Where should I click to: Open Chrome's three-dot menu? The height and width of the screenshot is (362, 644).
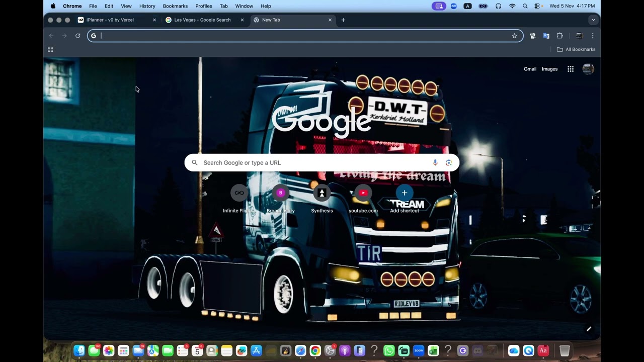click(593, 36)
